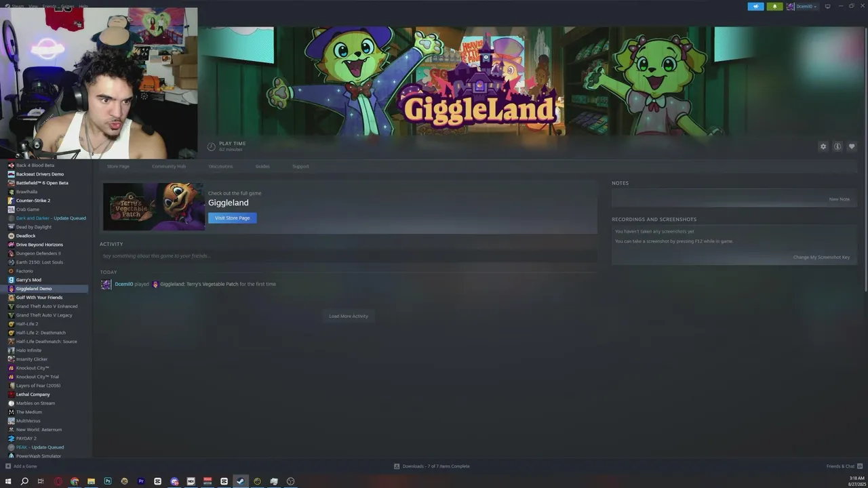Click Add a Game plus icon

8,466
